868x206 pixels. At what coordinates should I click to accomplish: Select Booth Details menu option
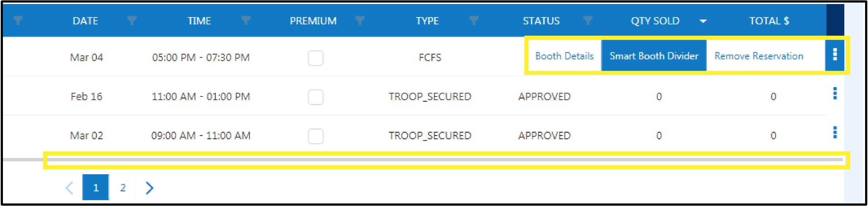(564, 56)
